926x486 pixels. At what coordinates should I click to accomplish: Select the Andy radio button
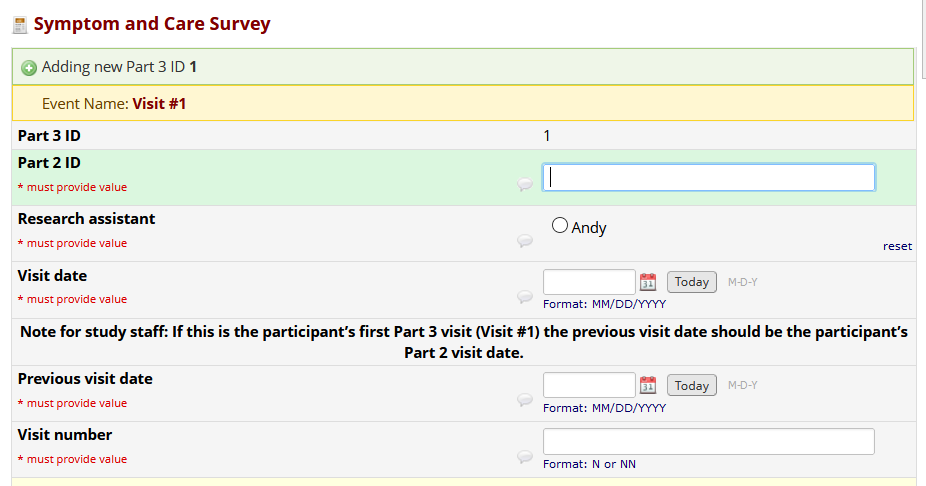pos(560,226)
